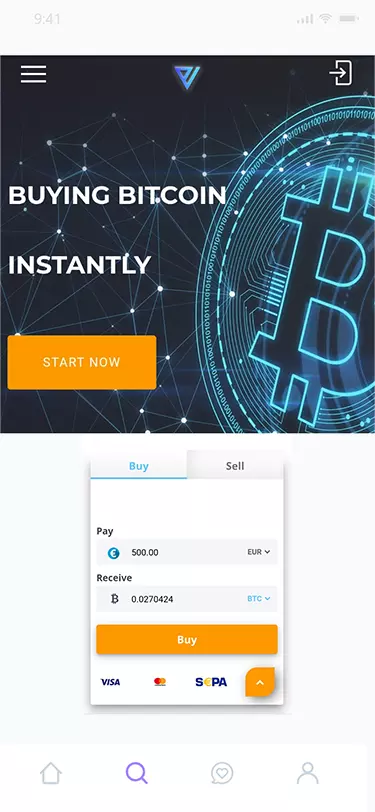Click the orange scroll-to-top chevron
The height and width of the screenshot is (812, 375).
click(x=260, y=683)
